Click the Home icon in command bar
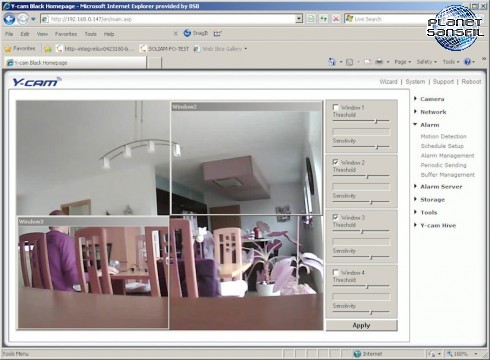The height and width of the screenshot is (360, 490). 332,62
